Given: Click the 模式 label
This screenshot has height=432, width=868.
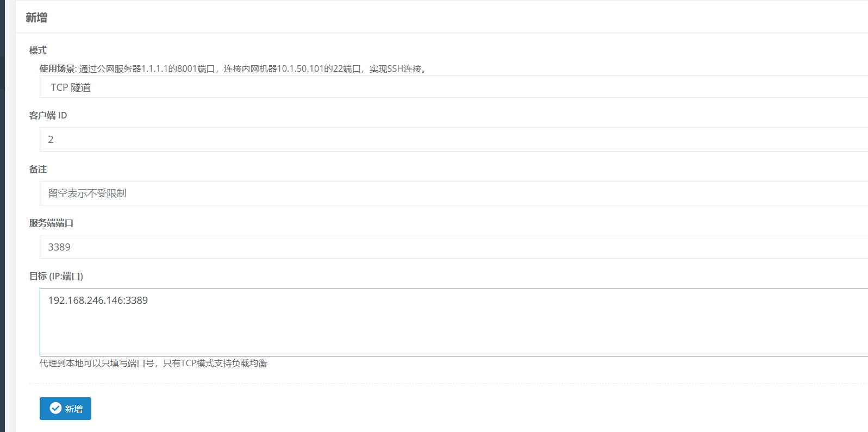Looking at the screenshot, I should click(38, 50).
